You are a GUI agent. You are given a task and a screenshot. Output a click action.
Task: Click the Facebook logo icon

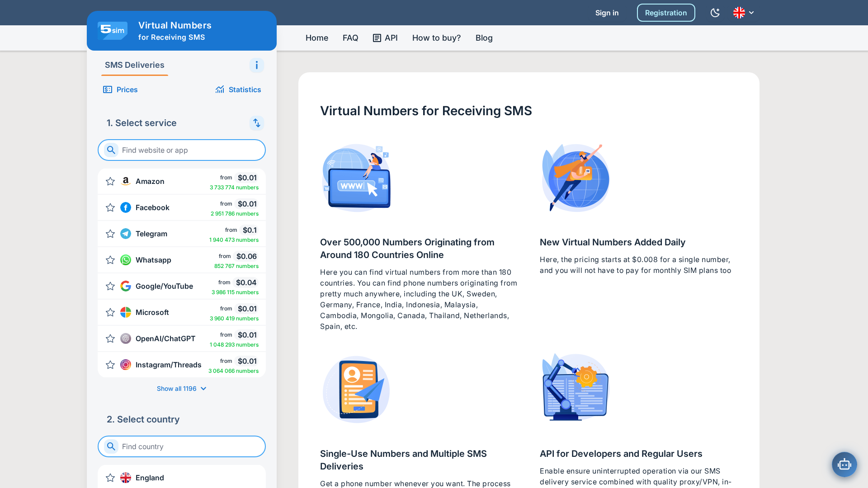126,207
